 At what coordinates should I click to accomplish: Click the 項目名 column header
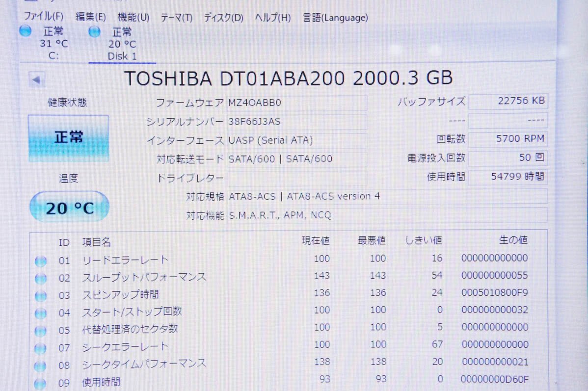click(x=96, y=242)
